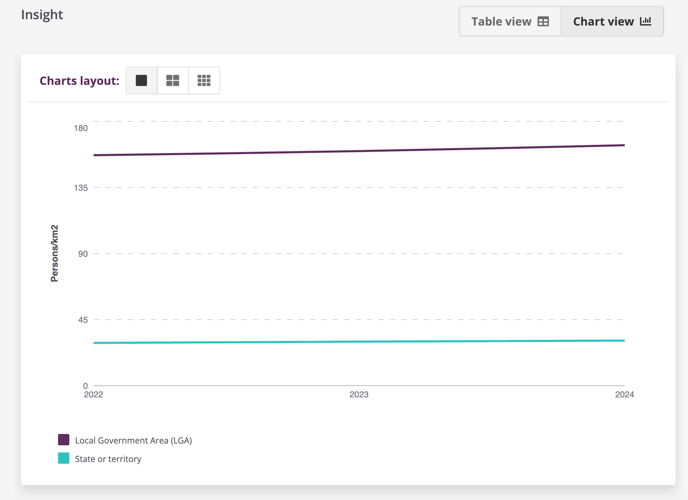Switch to the Table view tab
The height and width of the screenshot is (500, 688).
(x=510, y=21)
